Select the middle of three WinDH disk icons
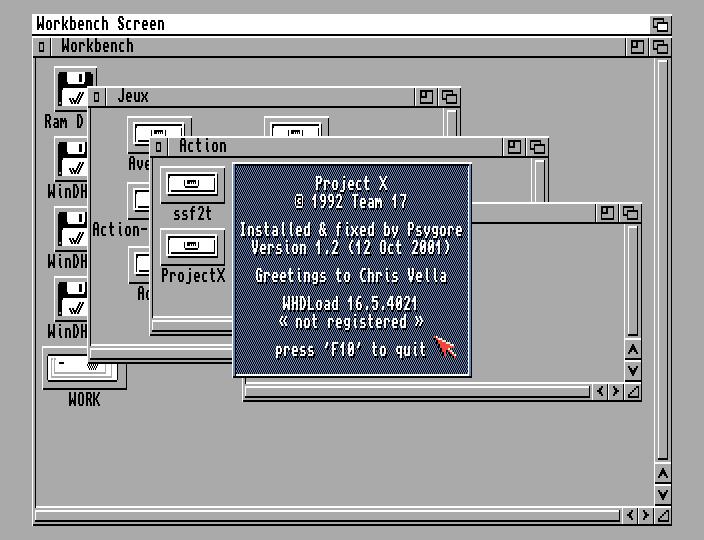704x540 pixels. tap(71, 229)
